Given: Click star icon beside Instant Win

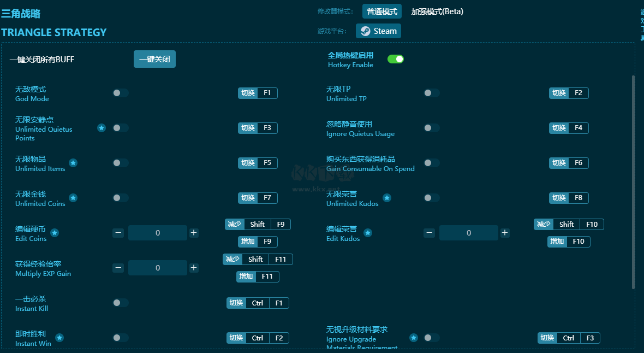Looking at the screenshot, I should 59,338.
